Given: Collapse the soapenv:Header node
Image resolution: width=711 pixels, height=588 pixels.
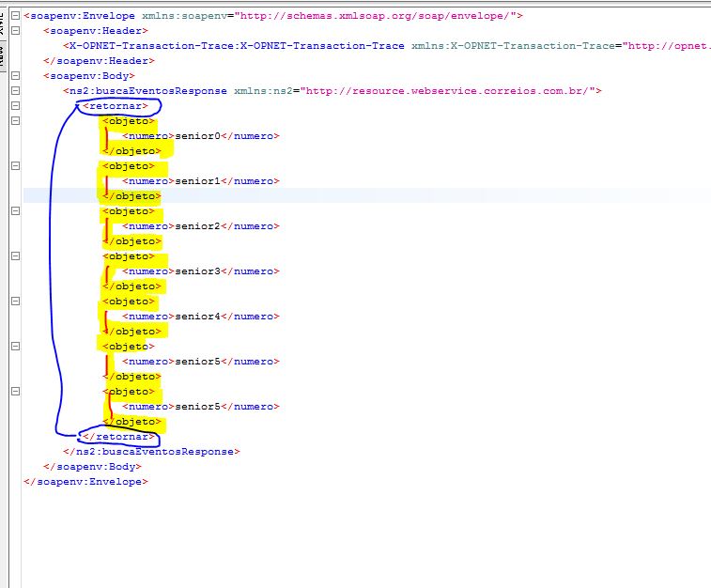Looking at the screenshot, I should point(15,31).
